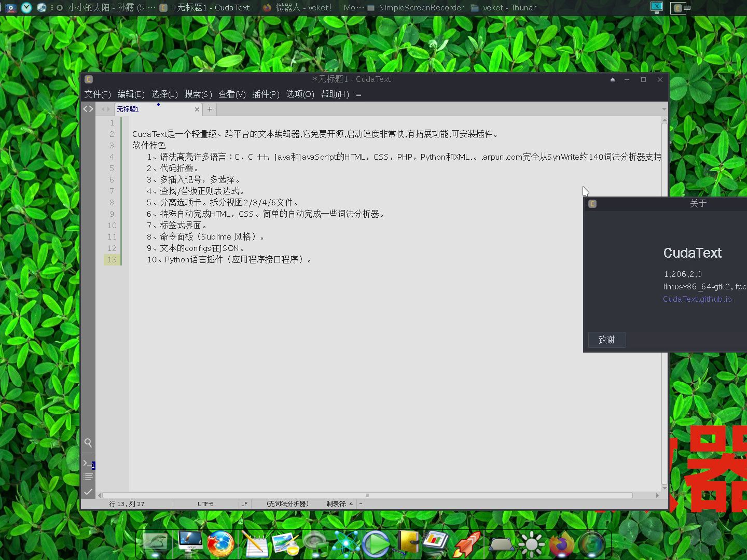Click the round clock-like V icon in top panel
The image size is (747, 560).
click(26, 8)
